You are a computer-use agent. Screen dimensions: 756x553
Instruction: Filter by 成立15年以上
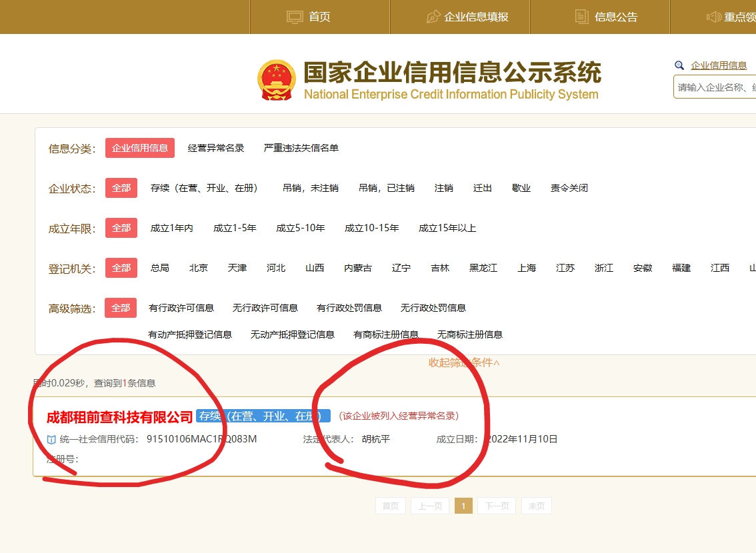click(447, 228)
